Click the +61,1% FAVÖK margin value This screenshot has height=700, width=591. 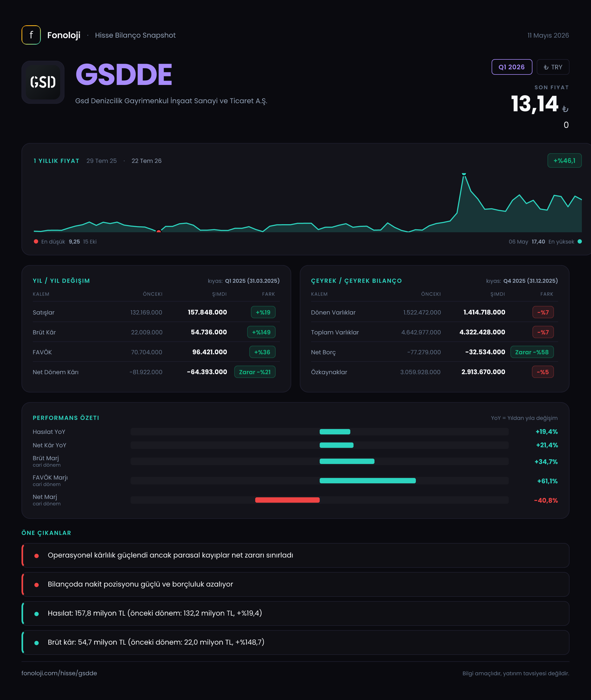tap(547, 481)
